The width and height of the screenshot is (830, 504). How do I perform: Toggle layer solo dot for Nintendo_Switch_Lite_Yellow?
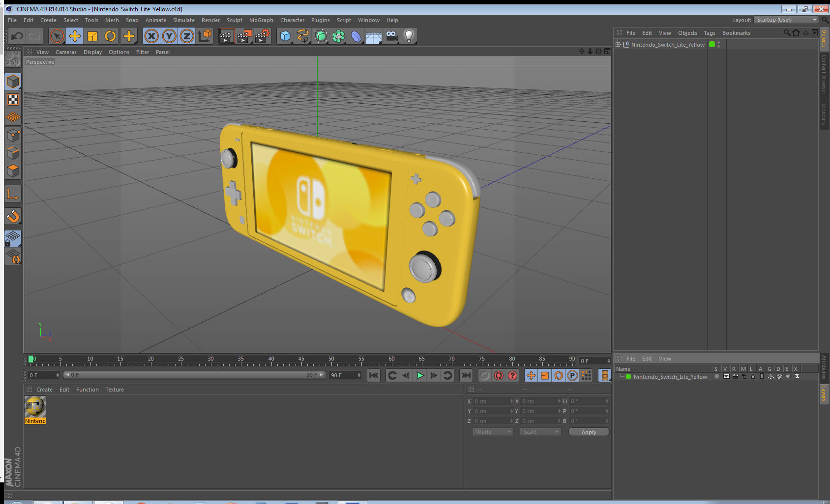[x=716, y=377]
